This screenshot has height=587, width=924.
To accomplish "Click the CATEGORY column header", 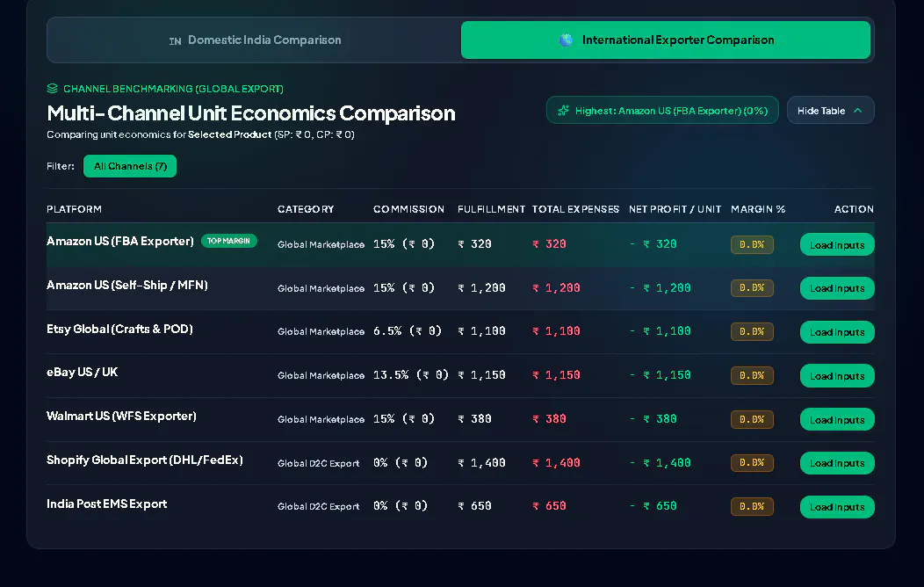I will (x=306, y=209).
